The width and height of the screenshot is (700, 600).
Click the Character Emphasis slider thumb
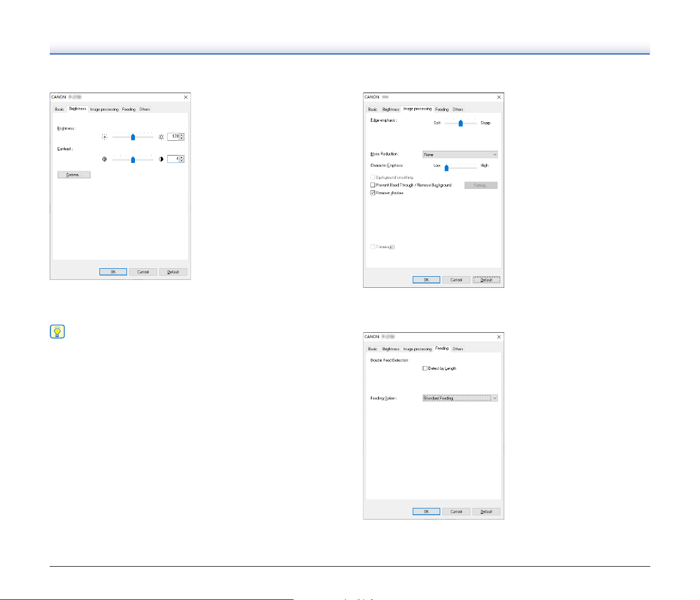(x=447, y=168)
